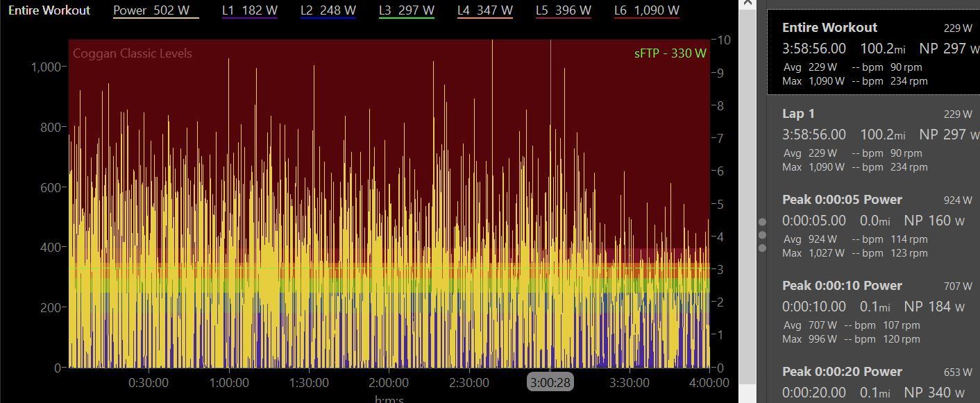This screenshot has width=980, height=403.
Task: Toggle the L5 396 W legend entry
Action: [563, 10]
